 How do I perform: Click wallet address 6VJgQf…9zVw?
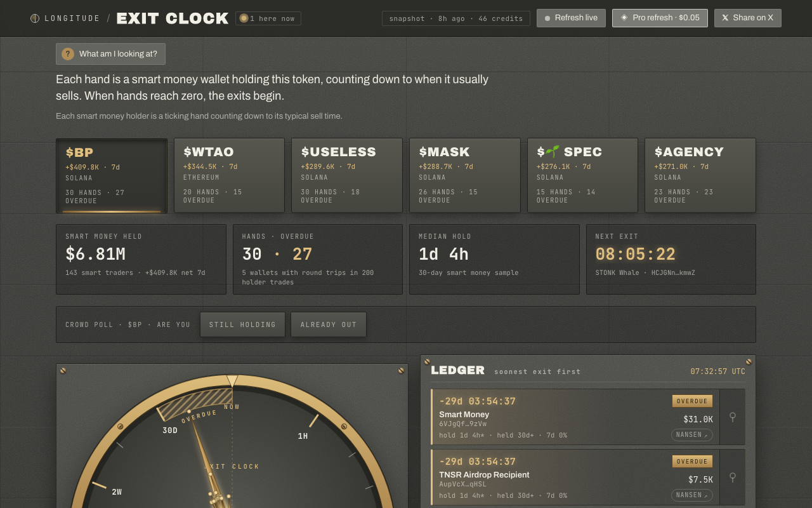[463, 424]
